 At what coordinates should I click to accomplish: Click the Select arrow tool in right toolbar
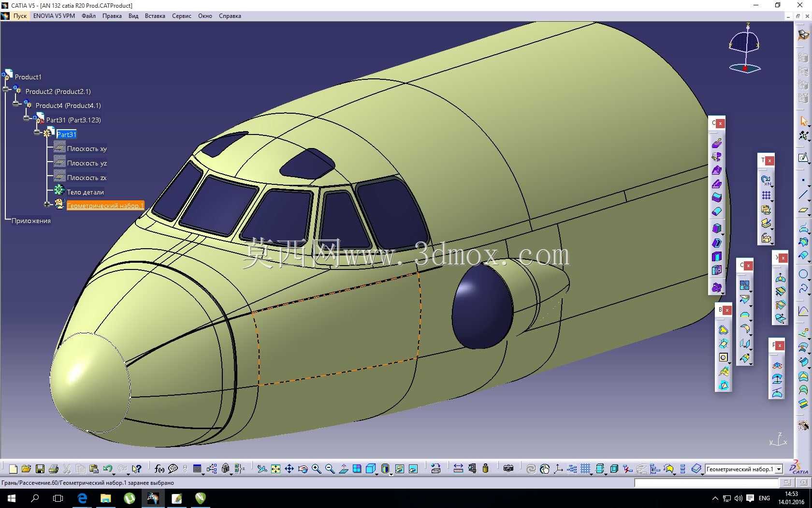point(803,121)
